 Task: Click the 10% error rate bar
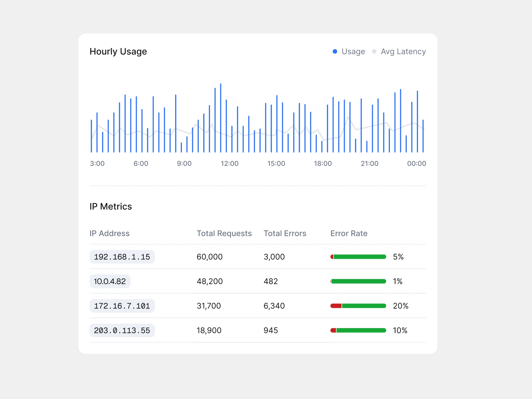click(x=358, y=330)
